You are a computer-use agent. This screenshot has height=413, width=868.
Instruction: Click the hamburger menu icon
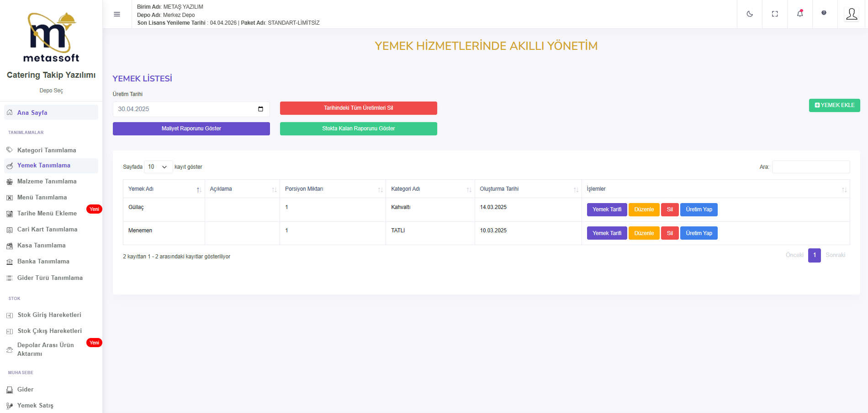(x=117, y=14)
